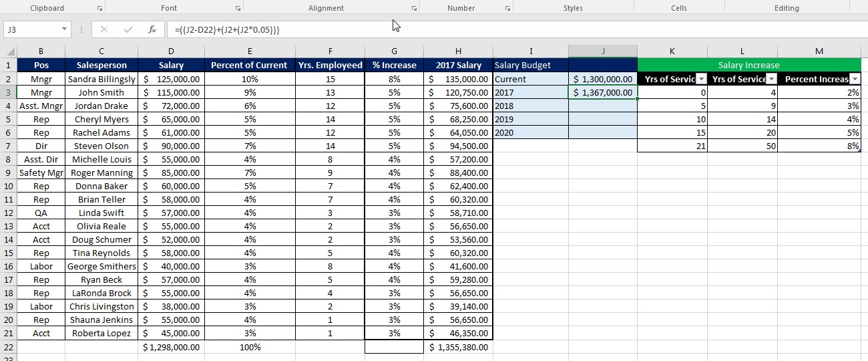This screenshot has width=868, height=361.
Task: Expand the Name Box dropdown arrow
Action: coord(64,29)
